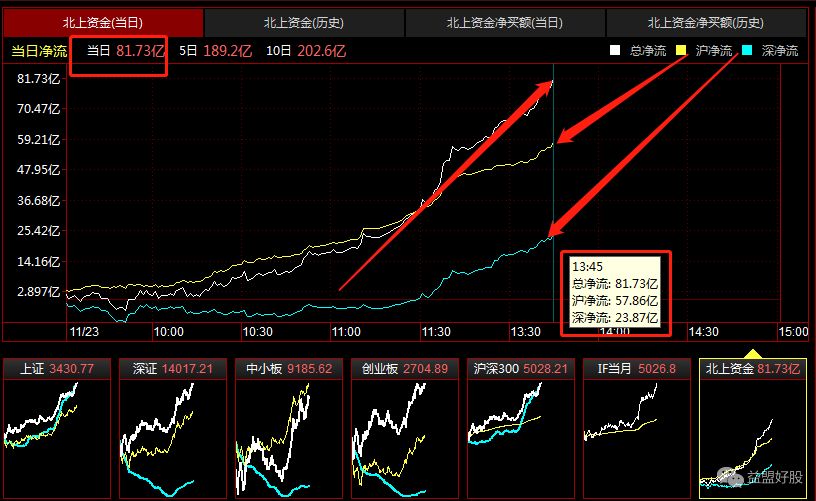Viewport: 816px width, 501px height.
Task: Select the 北上资金净买额(历史) tab
Action: tap(709, 22)
